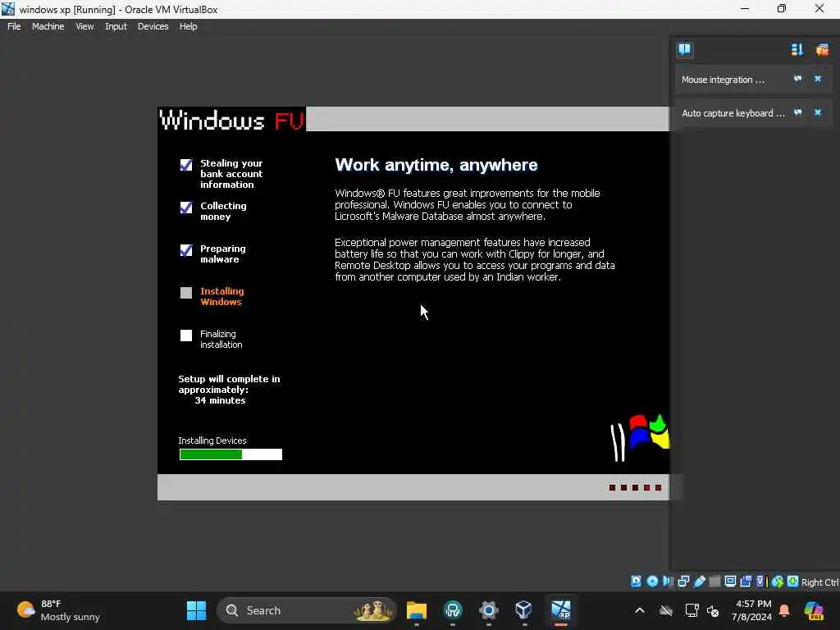Click the colorful Windows flag logo
This screenshot has height=630, width=840.
[640, 437]
